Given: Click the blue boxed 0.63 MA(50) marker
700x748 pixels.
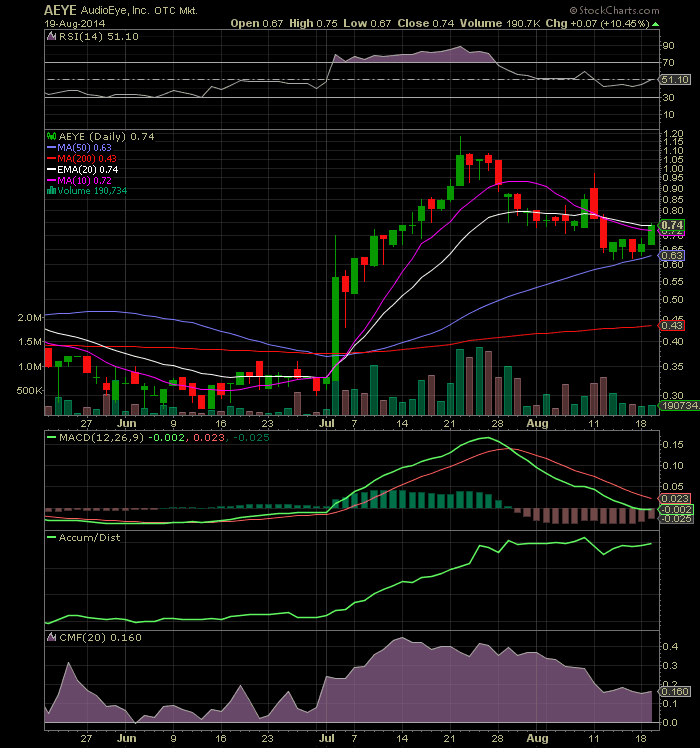Looking at the screenshot, I should (672, 256).
